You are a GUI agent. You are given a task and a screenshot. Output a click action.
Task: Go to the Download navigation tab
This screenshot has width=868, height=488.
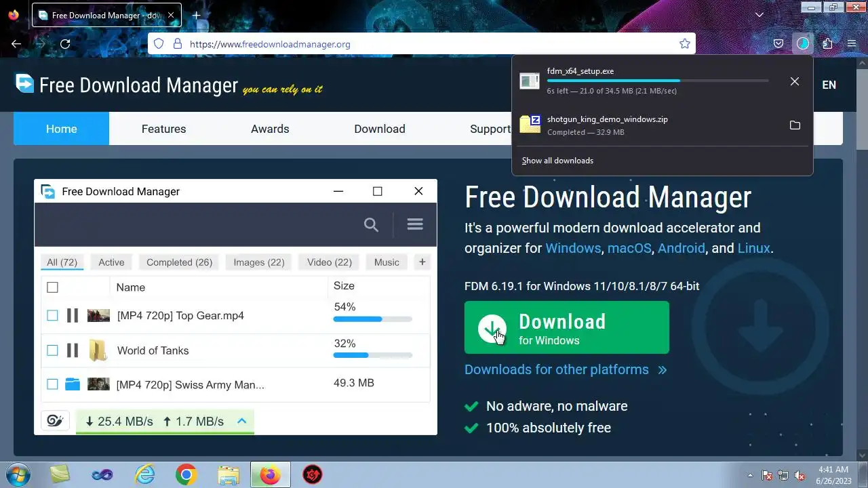tap(380, 129)
